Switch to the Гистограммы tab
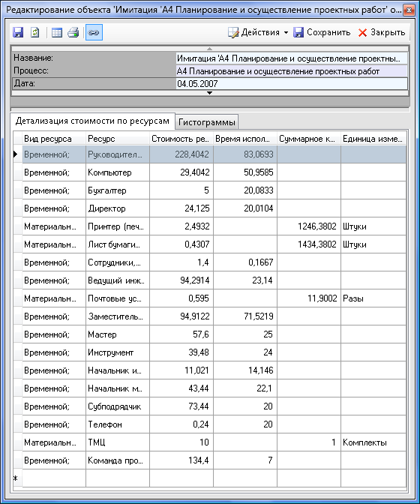Image resolution: width=420 pixels, height=504 pixels. (x=207, y=122)
